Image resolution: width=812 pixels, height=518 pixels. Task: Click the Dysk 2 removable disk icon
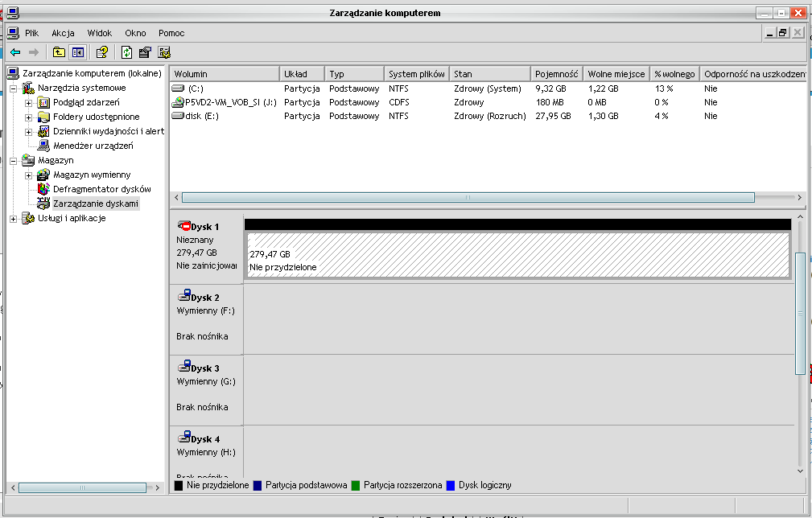click(x=183, y=295)
